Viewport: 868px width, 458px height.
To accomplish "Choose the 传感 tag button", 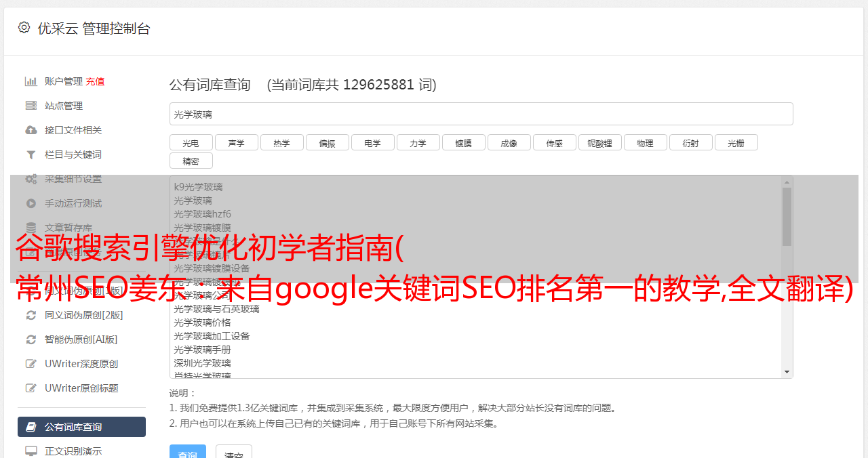I will point(554,143).
